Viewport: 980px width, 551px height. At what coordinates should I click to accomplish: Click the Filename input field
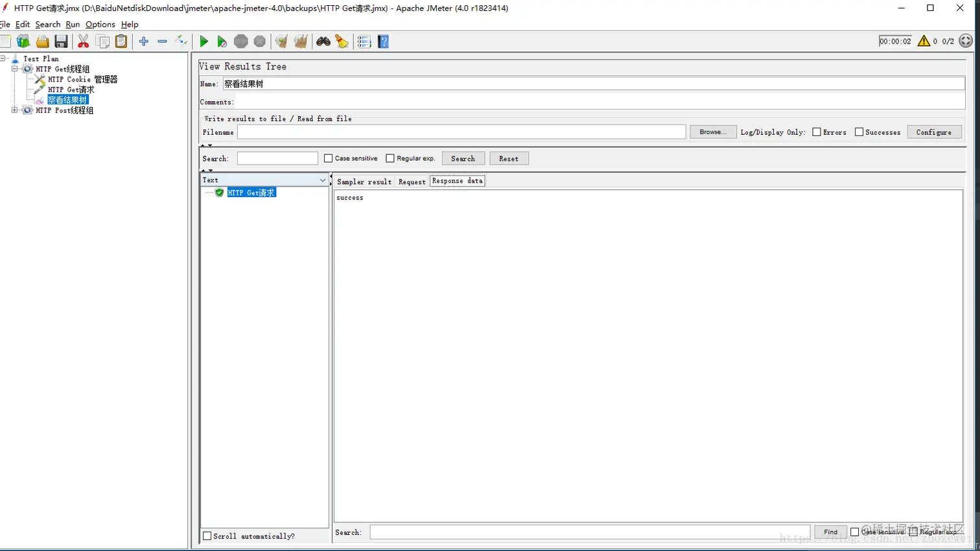tap(461, 132)
